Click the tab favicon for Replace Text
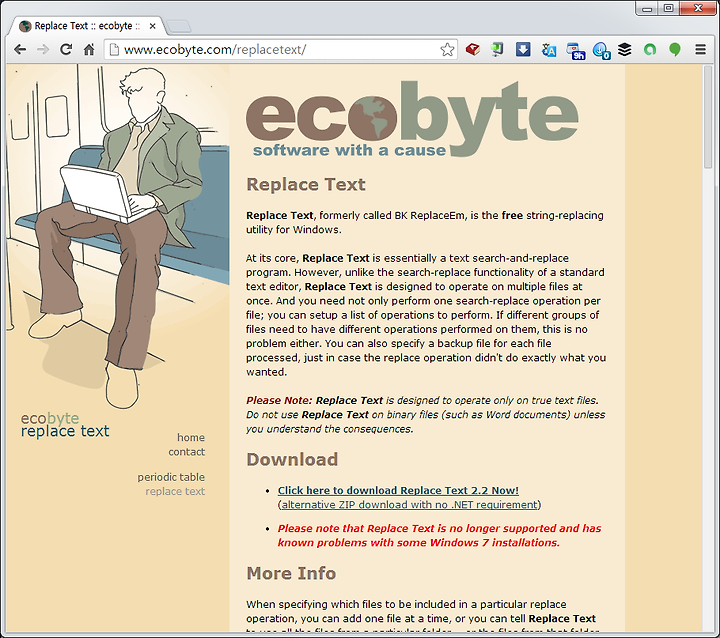 click(25, 26)
